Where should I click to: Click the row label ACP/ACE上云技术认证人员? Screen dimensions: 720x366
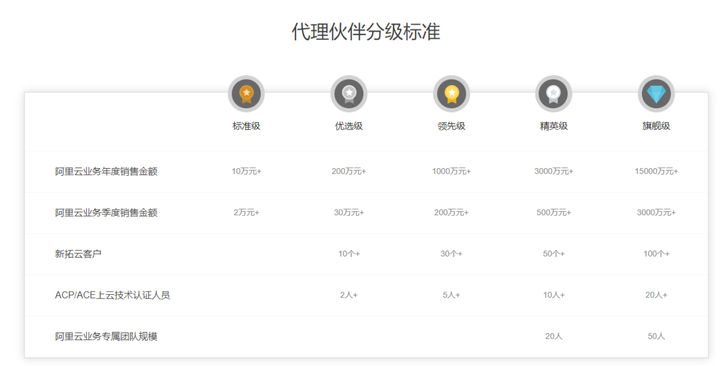pos(112,295)
